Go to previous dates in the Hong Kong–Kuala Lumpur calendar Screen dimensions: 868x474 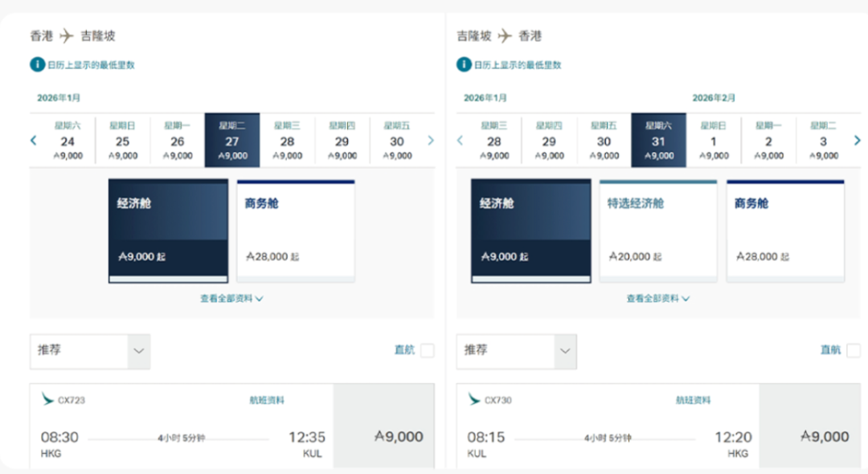pos(34,141)
